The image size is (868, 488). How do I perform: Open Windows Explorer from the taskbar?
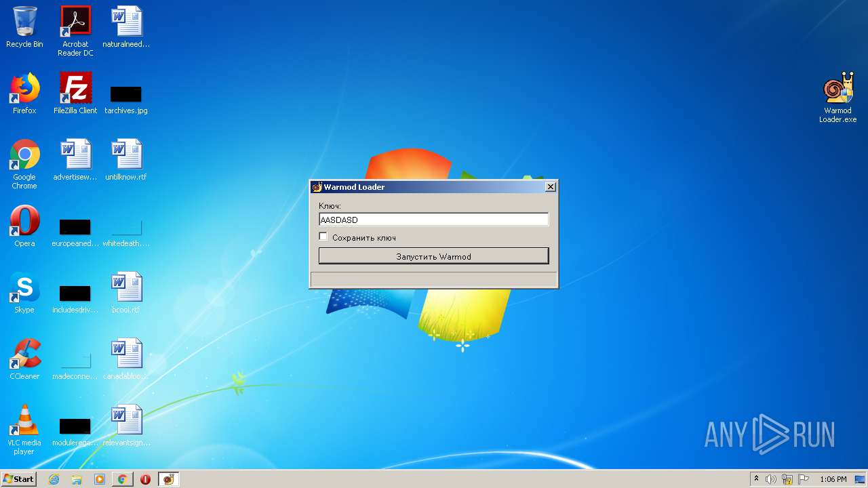(77, 479)
